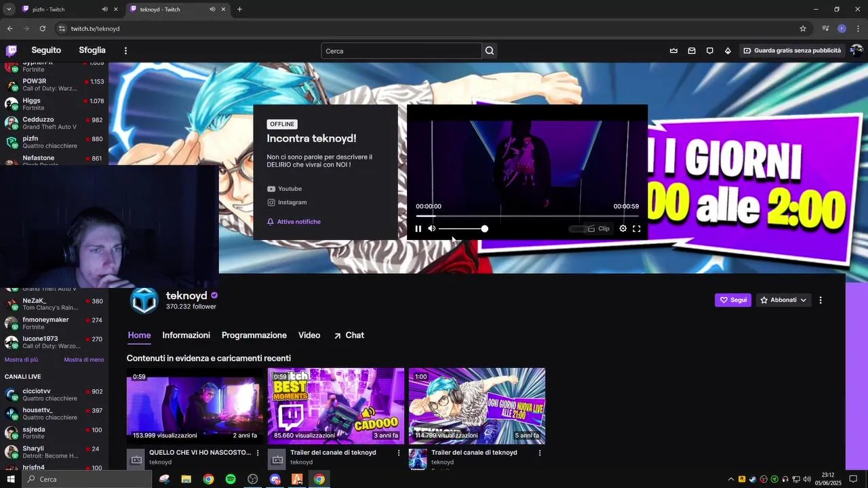Open the channel more options menu
This screenshot has width=868, height=488.
(x=821, y=300)
